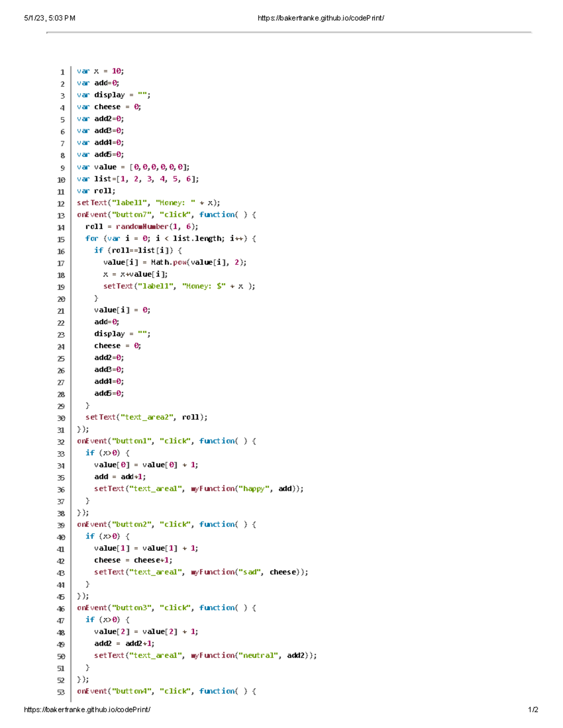Image resolution: width=563 pixels, height=728 pixels.
Task: Select line number 1 in the gutter
Action: [x=61, y=71]
